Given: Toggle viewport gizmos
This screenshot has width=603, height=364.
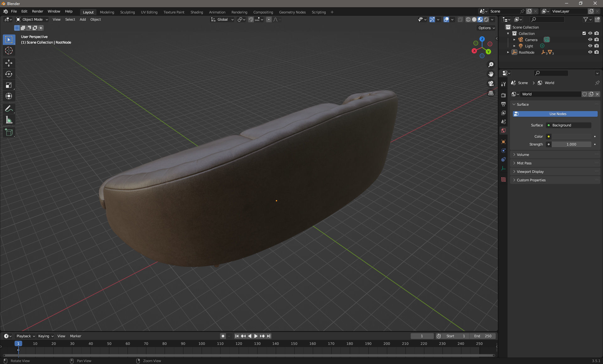Looking at the screenshot, I should [432, 19].
